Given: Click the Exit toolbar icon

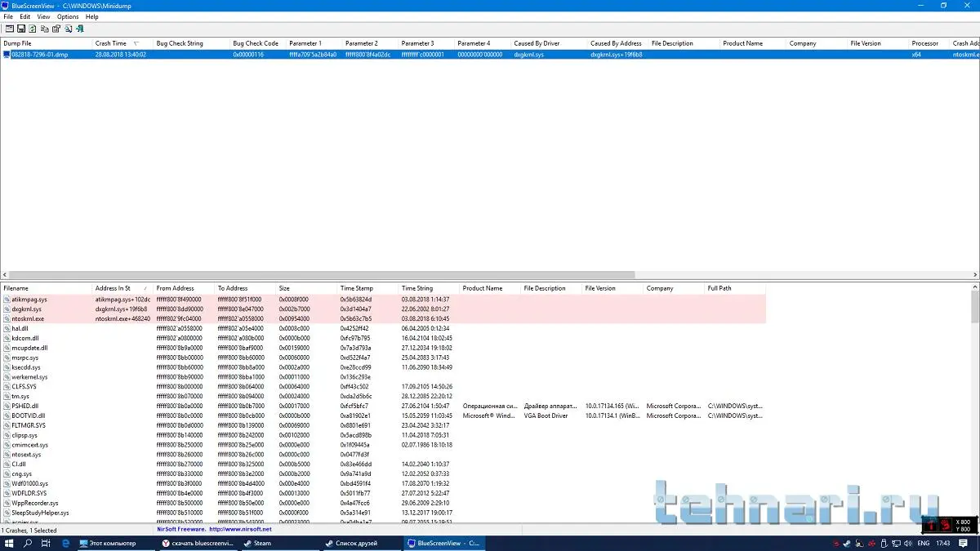Looking at the screenshot, I should 80,29.
